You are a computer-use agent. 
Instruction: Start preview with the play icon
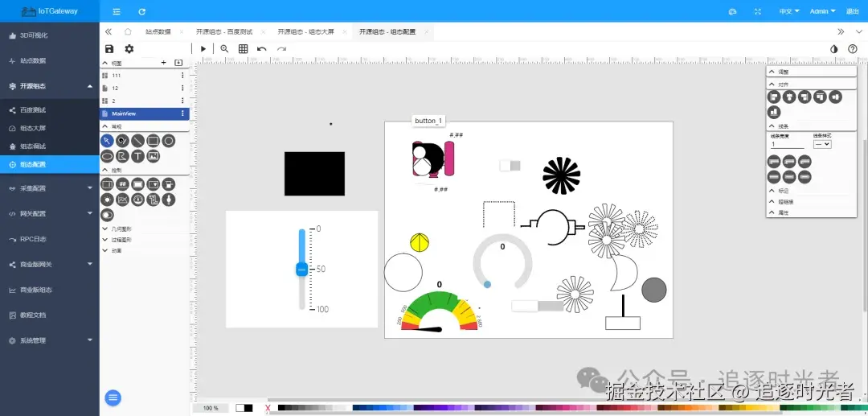pyautogui.click(x=203, y=49)
